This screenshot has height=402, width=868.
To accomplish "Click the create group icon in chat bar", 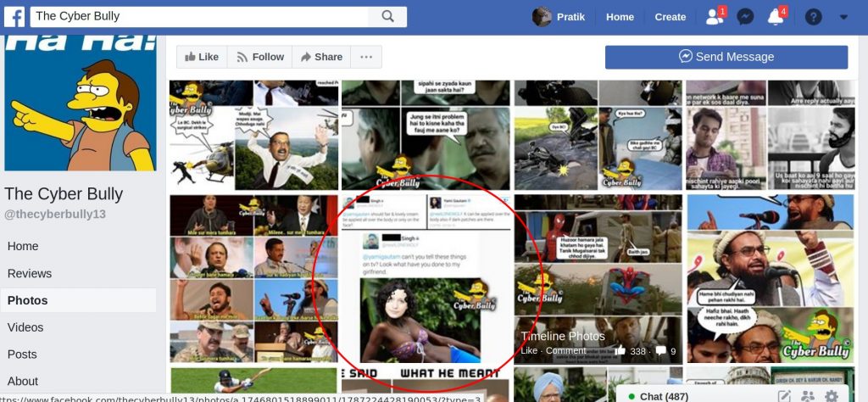I will point(808,396).
